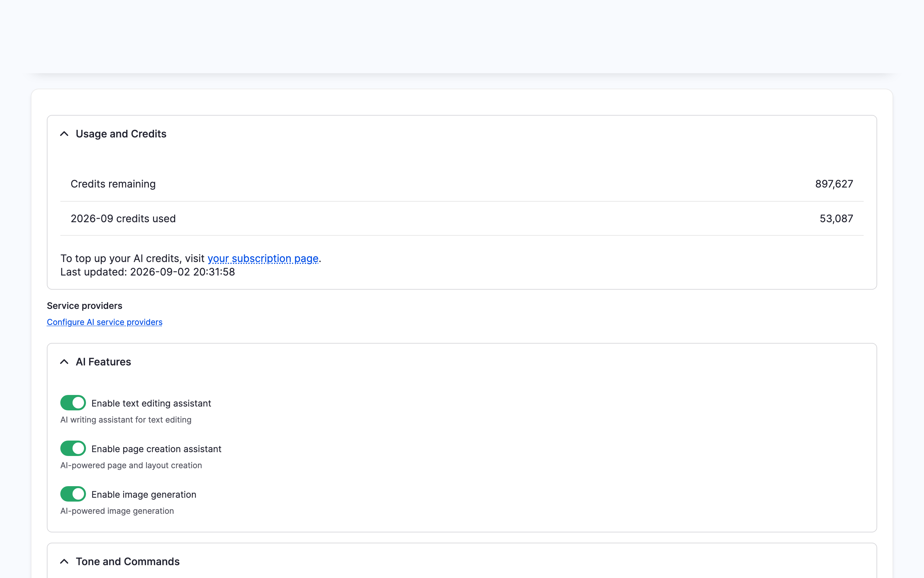
Task: Select the Credits remaining label
Action: click(x=113, y=184)
